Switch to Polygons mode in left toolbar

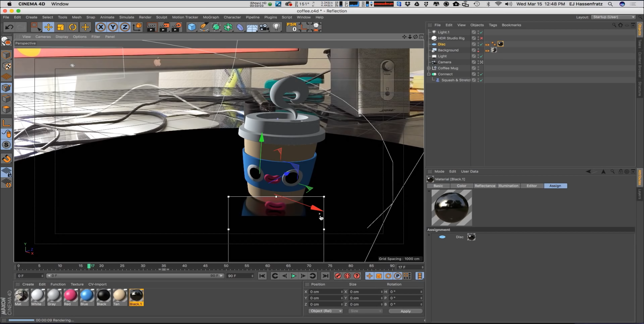tap(6, 109)
